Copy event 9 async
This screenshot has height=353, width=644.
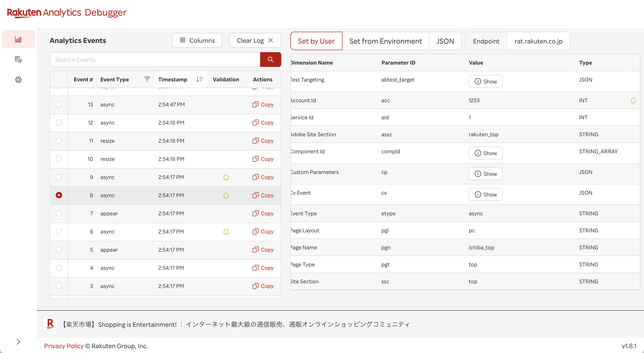pyautogui.click(x=263, y=177)
